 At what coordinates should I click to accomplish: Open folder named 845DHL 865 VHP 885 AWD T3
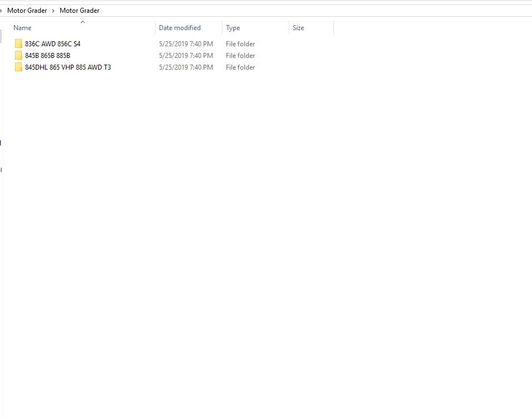tap(68, 67)
